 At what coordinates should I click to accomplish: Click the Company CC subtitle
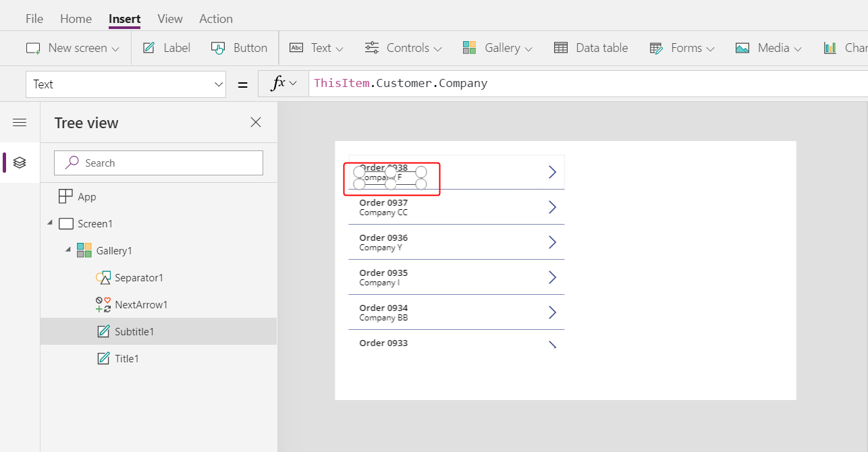coord(383,213)
